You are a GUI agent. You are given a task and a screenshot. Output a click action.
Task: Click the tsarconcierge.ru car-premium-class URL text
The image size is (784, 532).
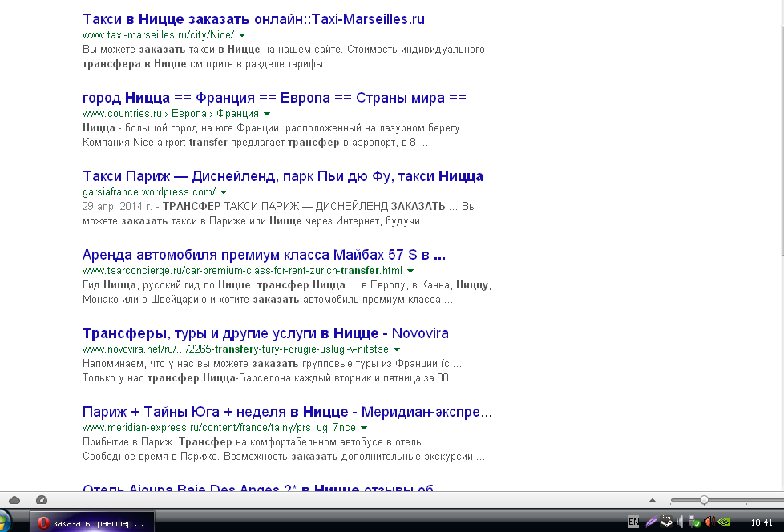pos(243,270)
